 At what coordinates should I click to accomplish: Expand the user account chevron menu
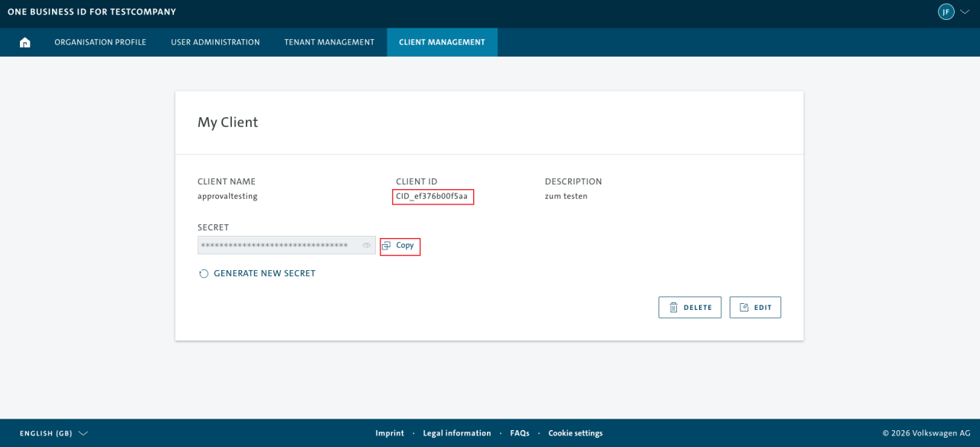[x=963, y=12]
